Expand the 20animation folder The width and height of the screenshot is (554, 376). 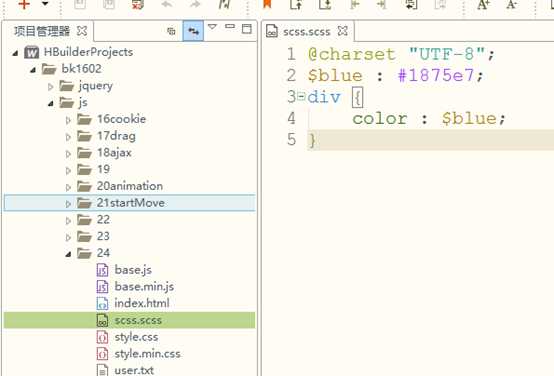(68, 187)
